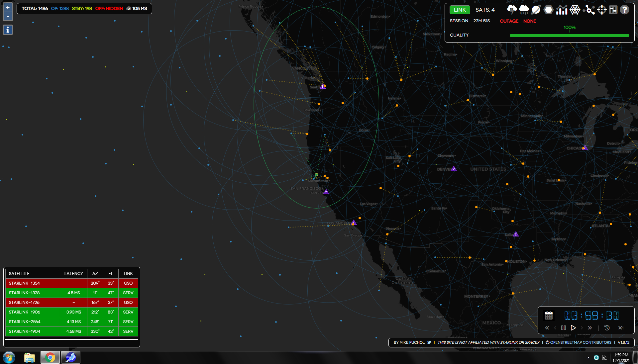Open the bar chart statistics icon
Screen dimensions: 638x364
point(562,10)
